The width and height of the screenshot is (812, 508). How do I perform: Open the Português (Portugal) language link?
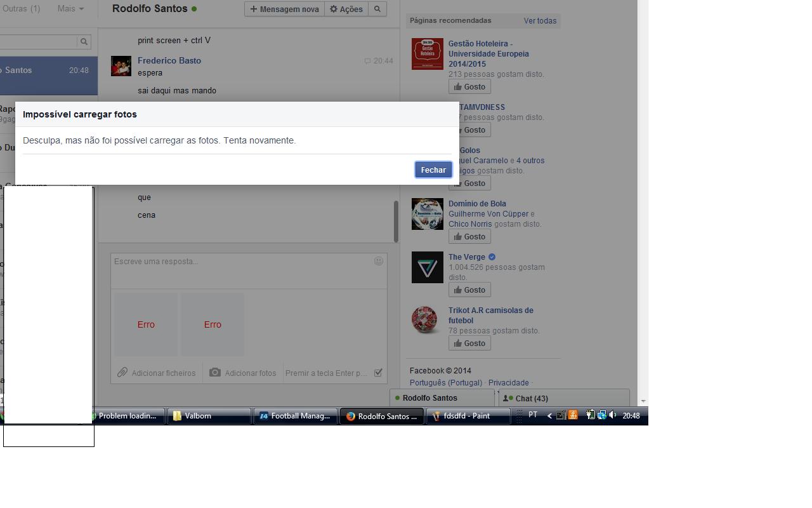tap(446, 383)
